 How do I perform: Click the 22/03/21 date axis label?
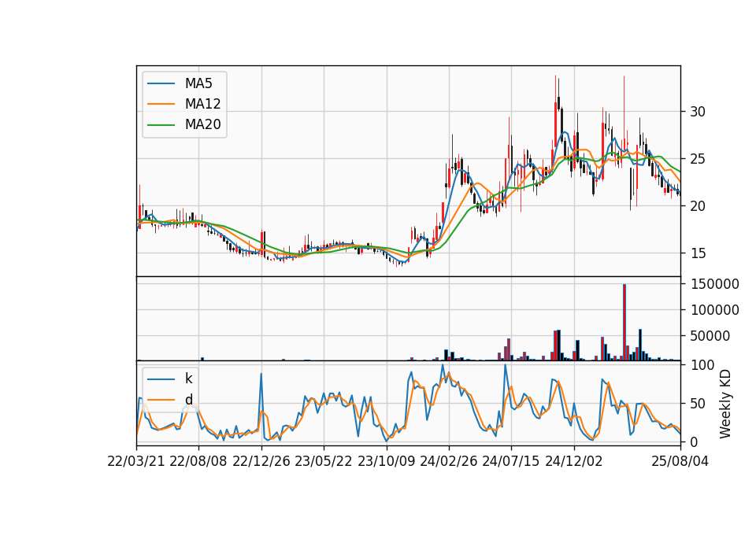click(136, 461)
